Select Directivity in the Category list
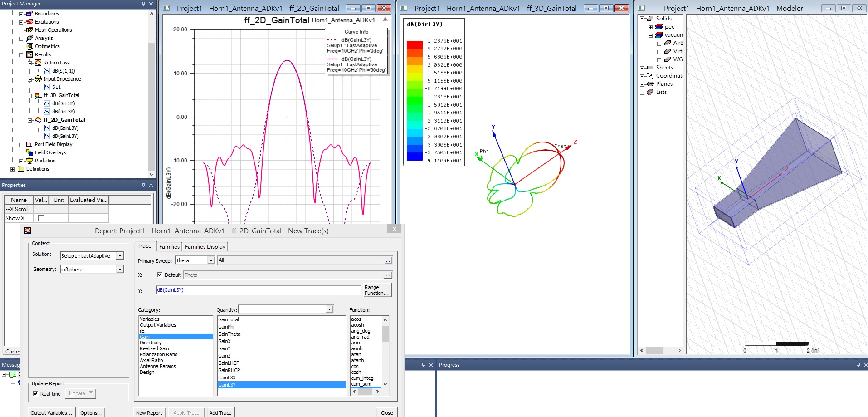Screen dimensions: 868x417 (176, 343)
